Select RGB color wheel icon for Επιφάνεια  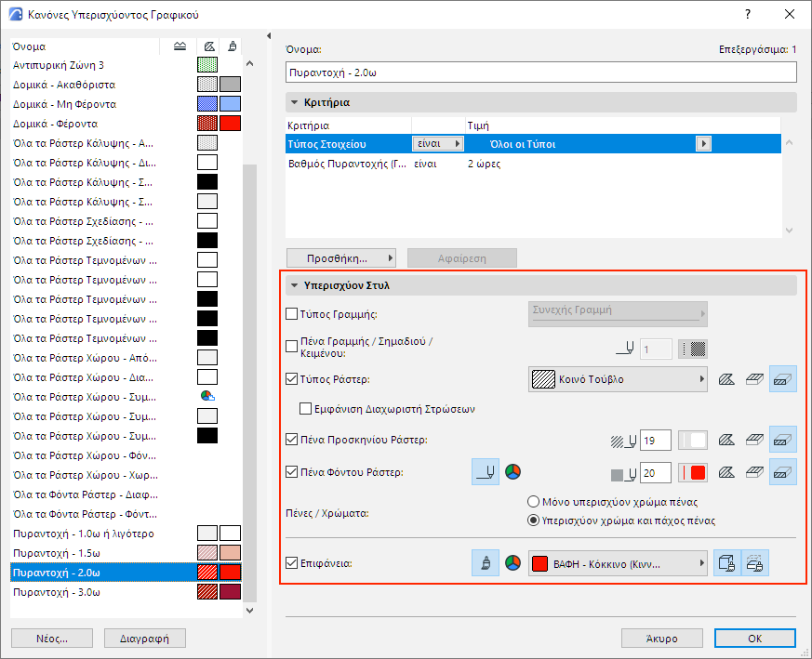point(512,563)
